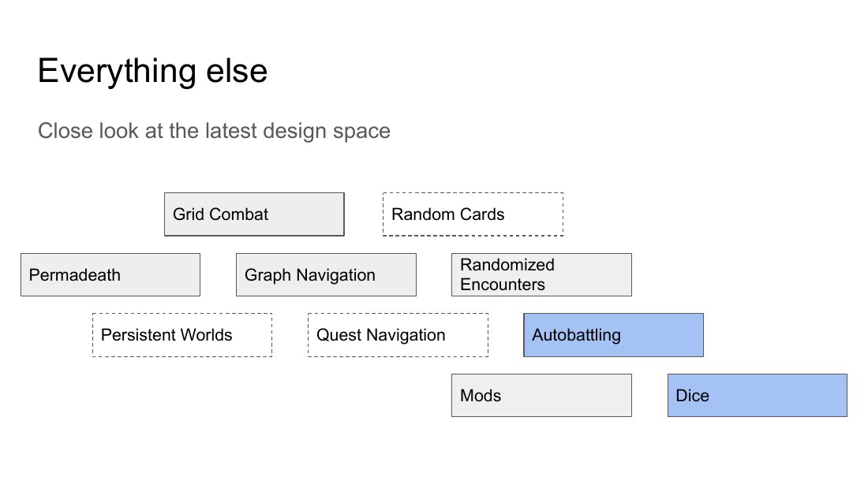Click the word Cards in Random Cards
The width and height of the screenshot is (868, 488).
point(482,214)
